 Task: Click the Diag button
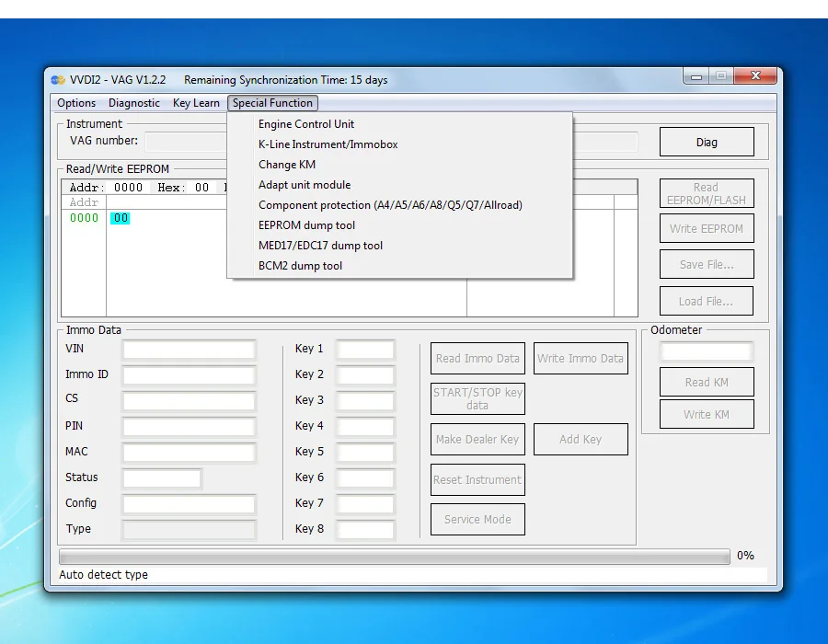(x=707, y=142)
